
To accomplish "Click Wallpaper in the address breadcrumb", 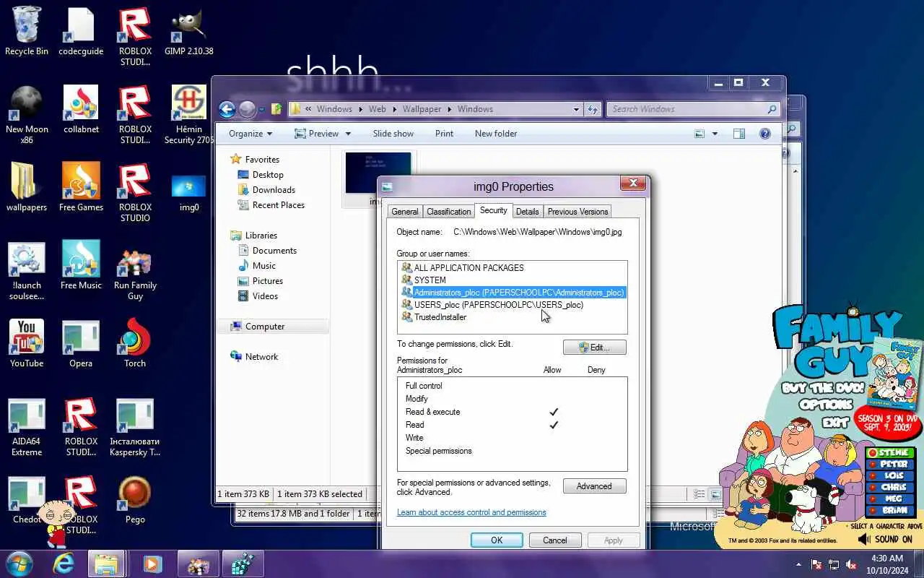I will pyautogui.click(x=422, y=109).
